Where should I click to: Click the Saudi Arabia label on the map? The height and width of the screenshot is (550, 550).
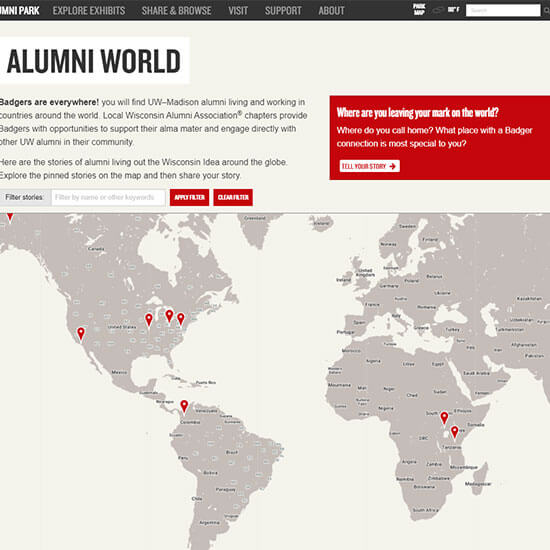[477, 373]
